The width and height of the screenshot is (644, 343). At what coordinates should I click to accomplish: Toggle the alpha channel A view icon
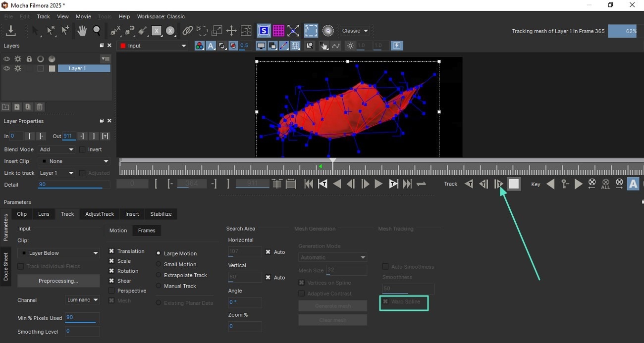211,46
